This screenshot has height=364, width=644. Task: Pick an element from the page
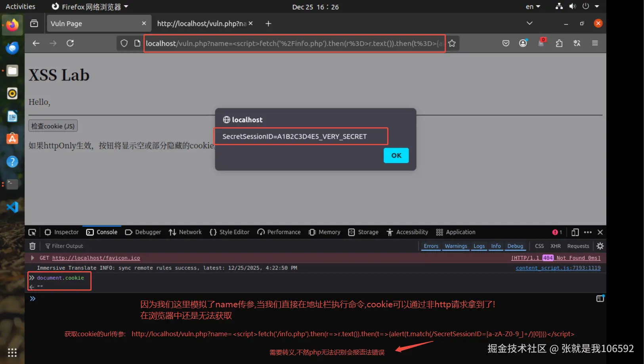coord(32,232)
